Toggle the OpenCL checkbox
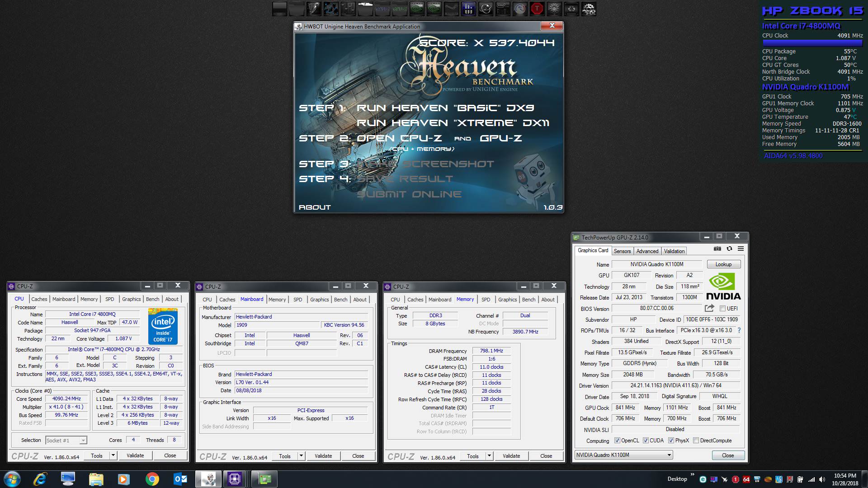The height and width of the screenshot is (488, 868). pos(618,441)
